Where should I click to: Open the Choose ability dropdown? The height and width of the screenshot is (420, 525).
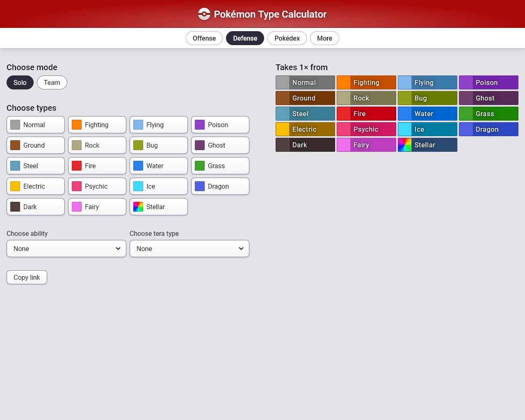pos(66,249)
